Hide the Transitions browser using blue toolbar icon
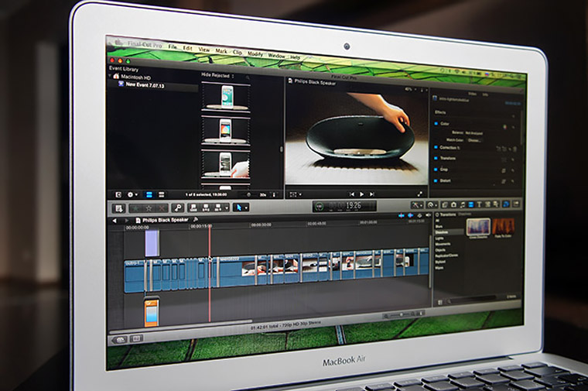 coord(471,204)
